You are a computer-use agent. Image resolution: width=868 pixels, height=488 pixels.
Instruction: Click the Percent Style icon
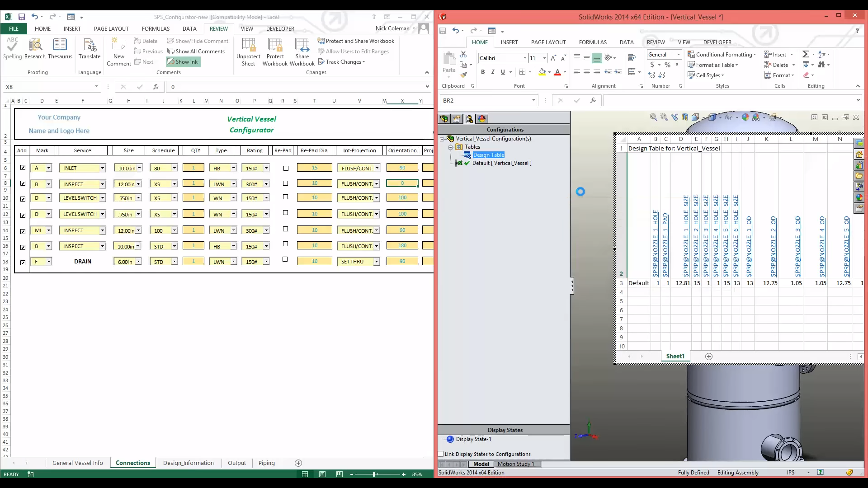(x=667, y=65)
